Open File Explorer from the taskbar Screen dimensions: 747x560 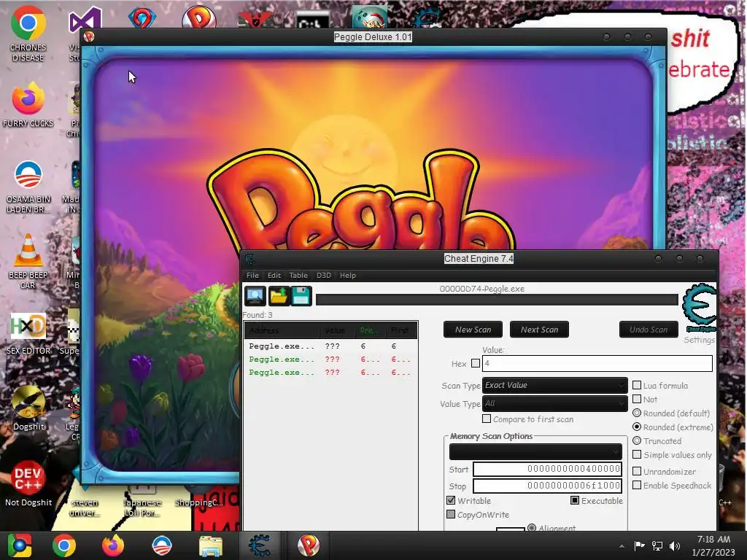pos(210,545)
